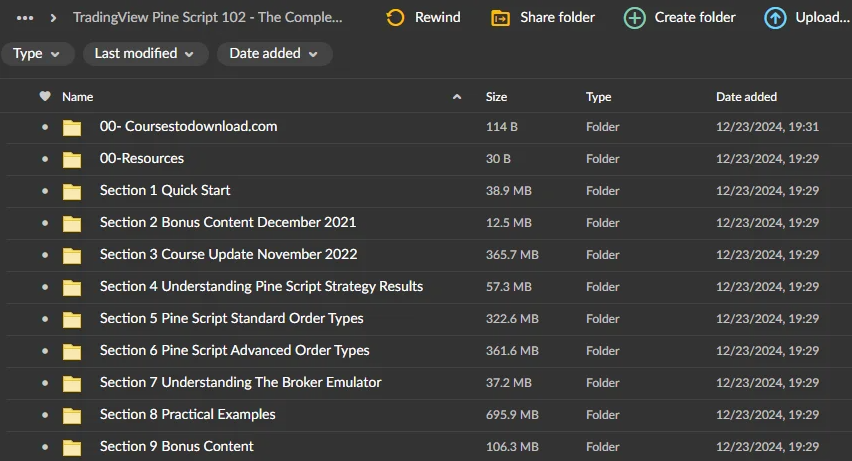Toggle favourite dot for 00- Coursestodownload.com
This screenshot has height=461, width=852.
(45, 127)
